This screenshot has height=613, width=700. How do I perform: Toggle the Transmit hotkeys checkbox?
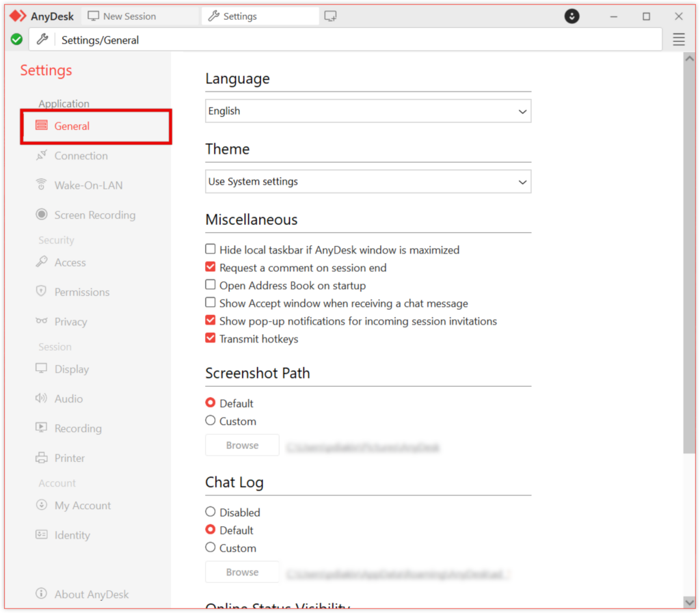[211, 338]
